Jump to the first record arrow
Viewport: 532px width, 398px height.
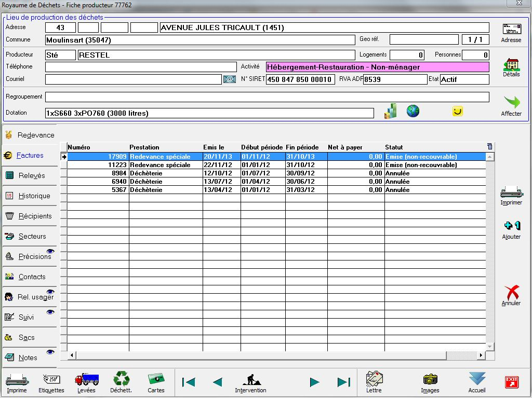[x=189, y=382]
